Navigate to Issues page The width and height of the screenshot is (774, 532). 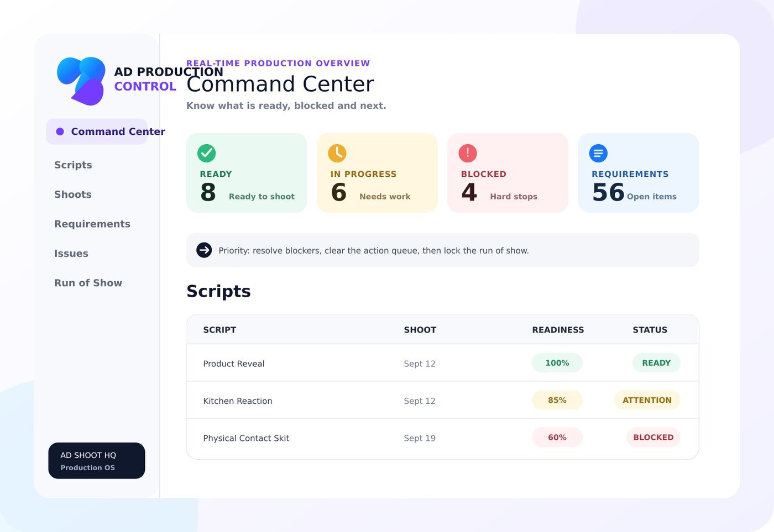(71, 254)
